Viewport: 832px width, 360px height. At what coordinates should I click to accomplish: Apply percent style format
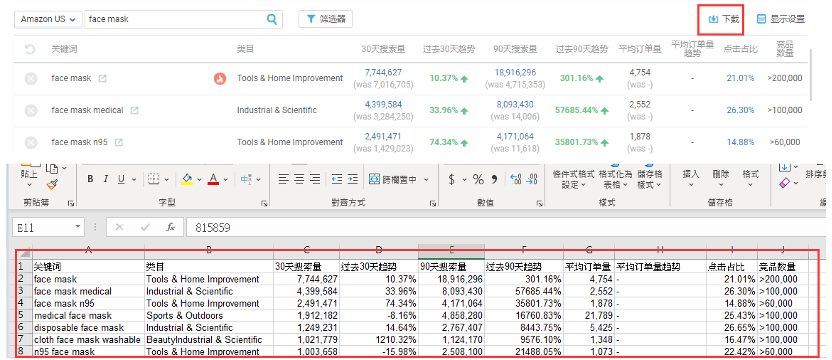pos(478,179)
